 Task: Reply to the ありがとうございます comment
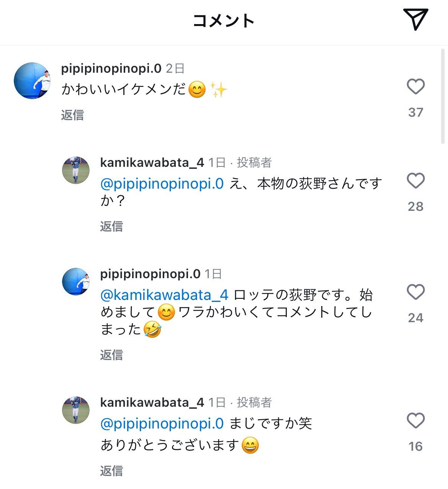click(x=111, y=471)
